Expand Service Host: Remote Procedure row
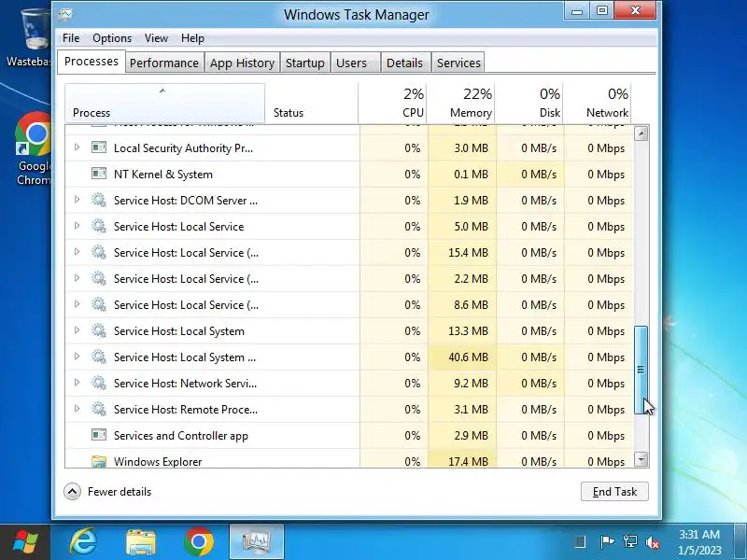747x560 pixels. (x=77, y=409)
